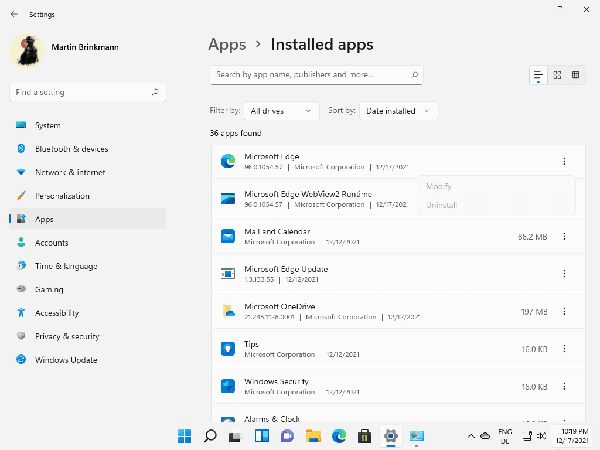Click the magnifier icon in app search

[414, 75]
